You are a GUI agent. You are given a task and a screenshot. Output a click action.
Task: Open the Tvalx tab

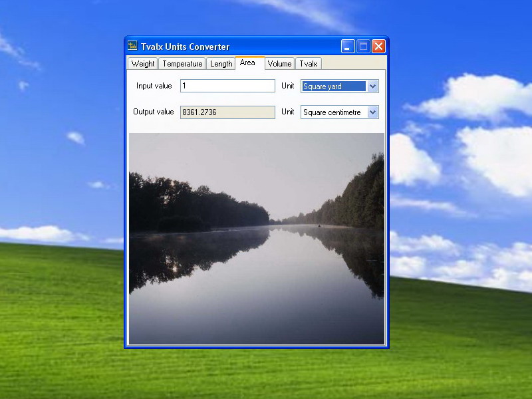[308, 64]
